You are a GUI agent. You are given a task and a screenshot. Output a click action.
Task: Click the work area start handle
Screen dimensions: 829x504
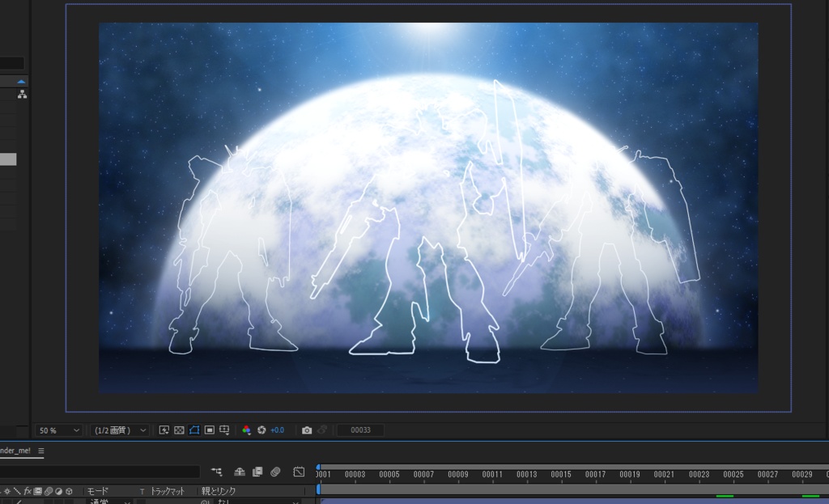(318, 489)
